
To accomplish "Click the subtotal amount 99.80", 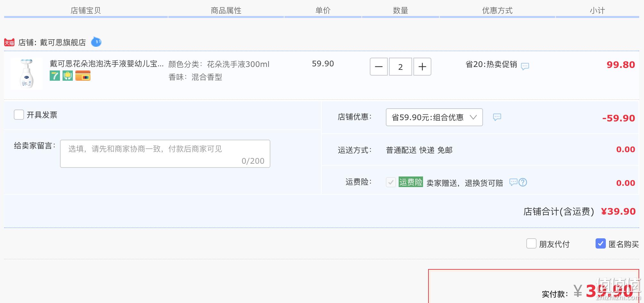I will [621, 65].
